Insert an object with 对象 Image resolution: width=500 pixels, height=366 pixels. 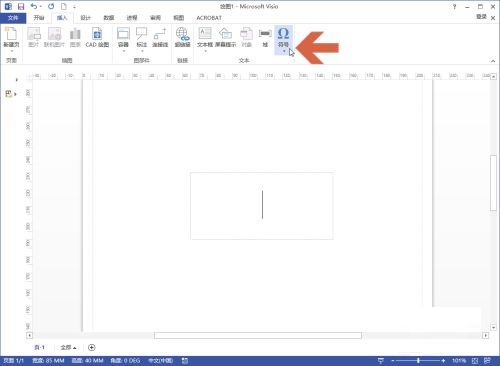click(x=246, y=37)
